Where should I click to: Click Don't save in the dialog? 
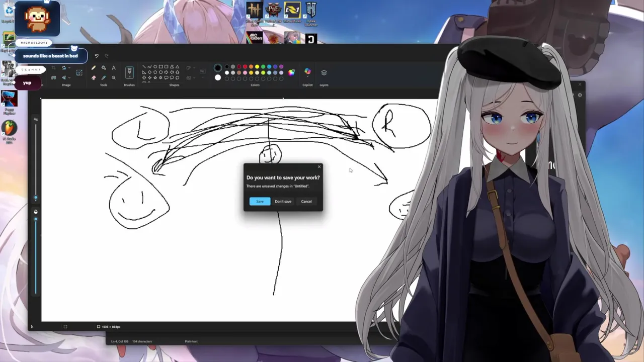click(x=283, y=201)
